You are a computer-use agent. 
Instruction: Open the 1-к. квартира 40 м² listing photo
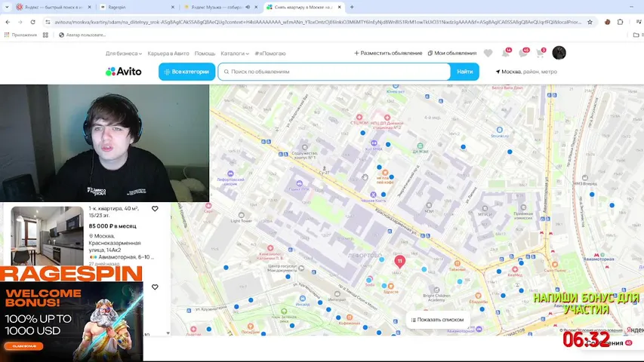tap(47, 235)
